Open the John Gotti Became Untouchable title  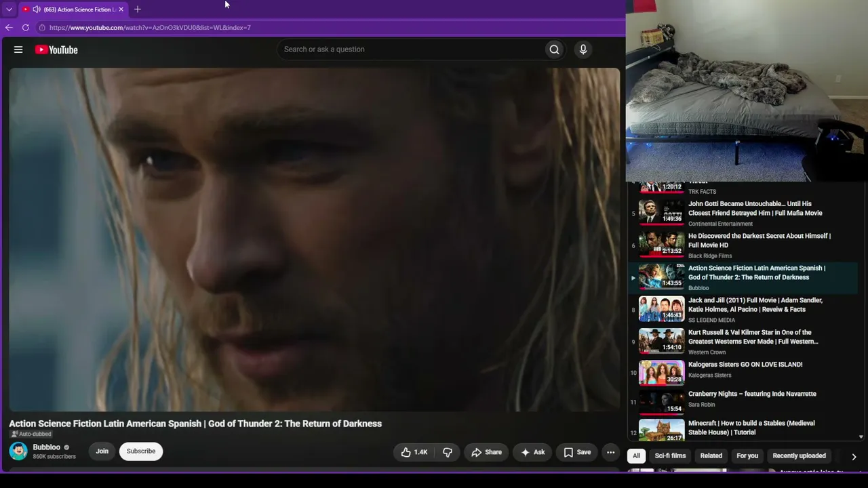[755, 208]
